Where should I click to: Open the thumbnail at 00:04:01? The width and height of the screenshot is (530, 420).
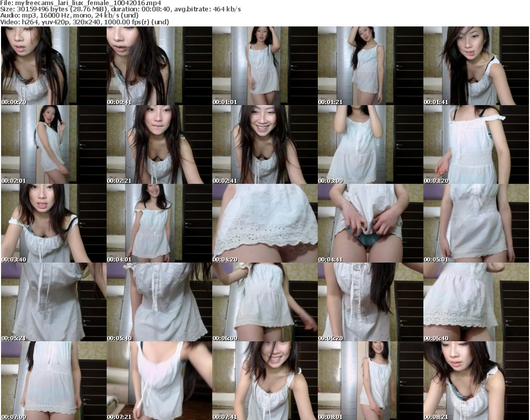coord(159,223)
